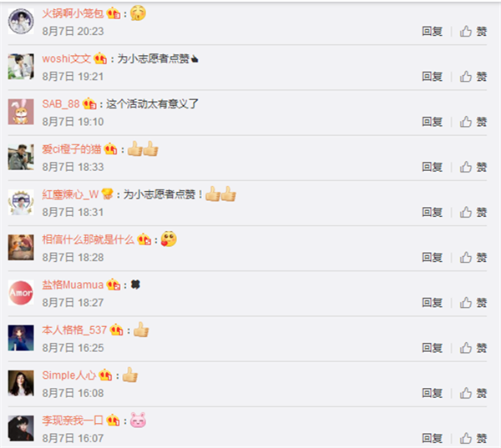Click thumbs-up icon on woshi文文's comment
The height and width of the screenshot is (448, 501).
(x=466, y=77)
